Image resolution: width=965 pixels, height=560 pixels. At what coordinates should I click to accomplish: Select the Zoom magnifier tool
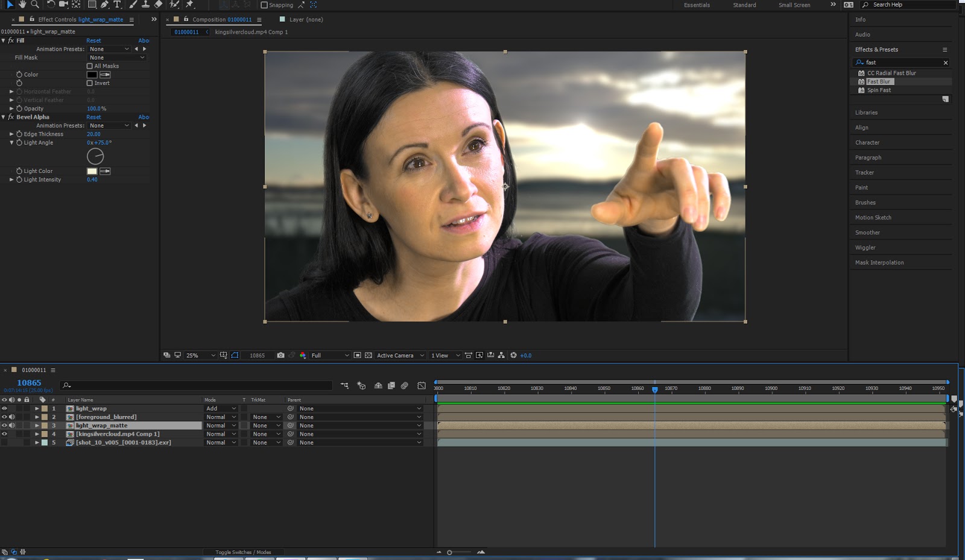click(35, 5)
